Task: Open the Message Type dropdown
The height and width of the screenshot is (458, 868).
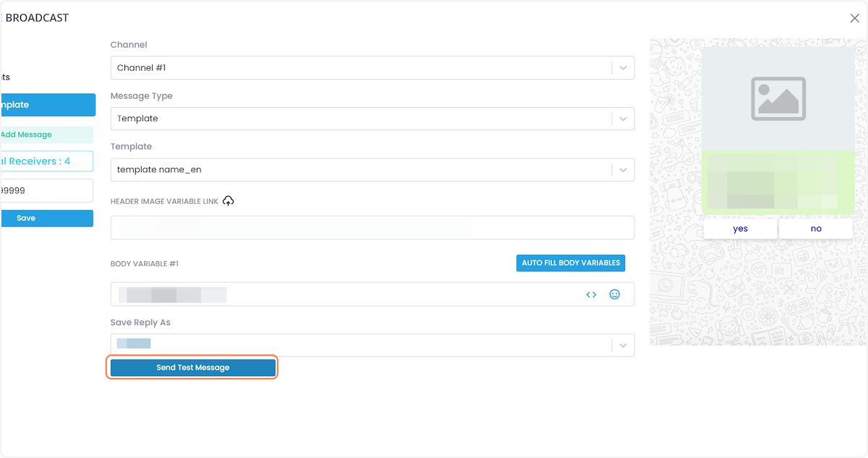Action: click(x=372, y=119)
